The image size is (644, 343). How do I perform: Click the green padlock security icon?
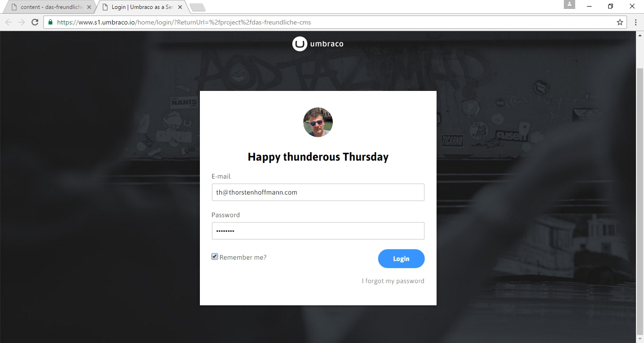pyautogui.click(x=50, y=22)
